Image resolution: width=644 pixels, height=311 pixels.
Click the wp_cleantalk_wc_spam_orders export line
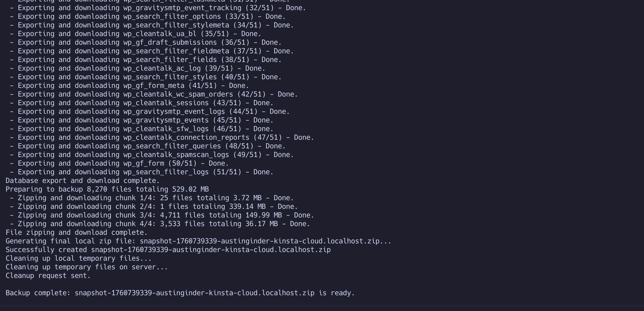(x=153, y=95)
